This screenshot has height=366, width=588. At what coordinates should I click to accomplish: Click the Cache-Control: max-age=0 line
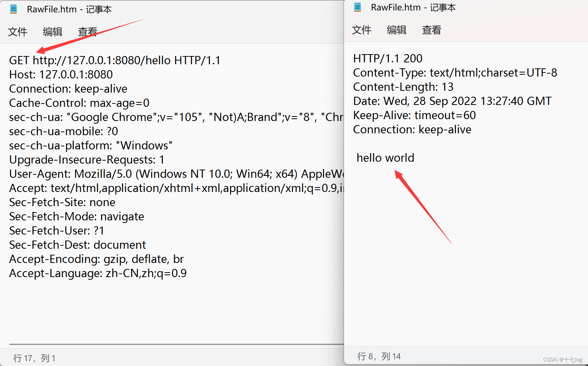pos(79,103)
